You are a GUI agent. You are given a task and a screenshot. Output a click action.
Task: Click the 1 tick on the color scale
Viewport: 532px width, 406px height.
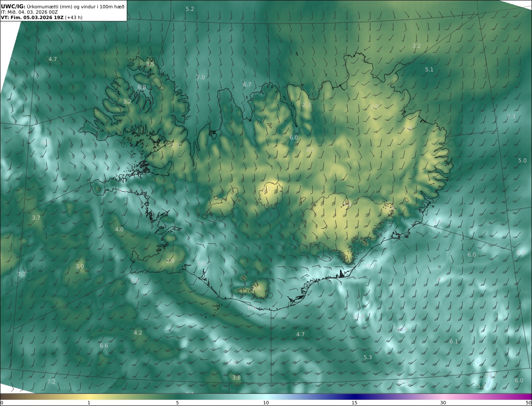click(x=89, y=403)
